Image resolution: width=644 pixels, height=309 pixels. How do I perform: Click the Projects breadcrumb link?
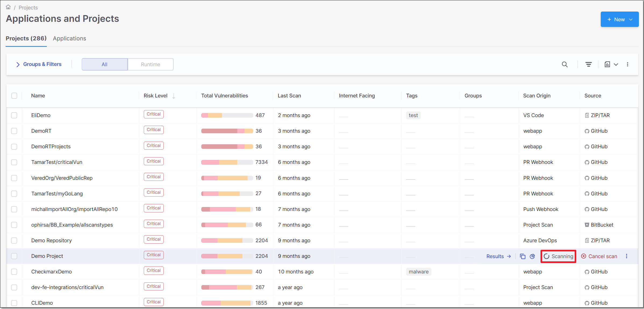(28, 8)
